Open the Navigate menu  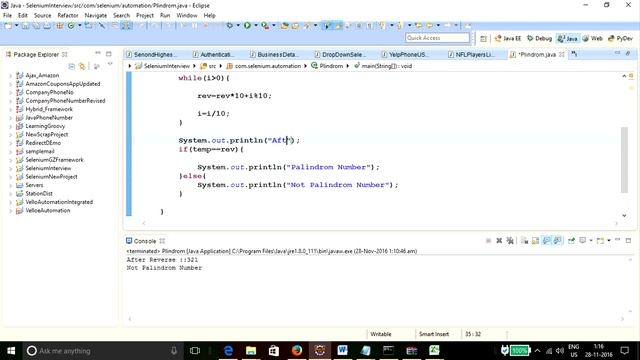[96, 15]
